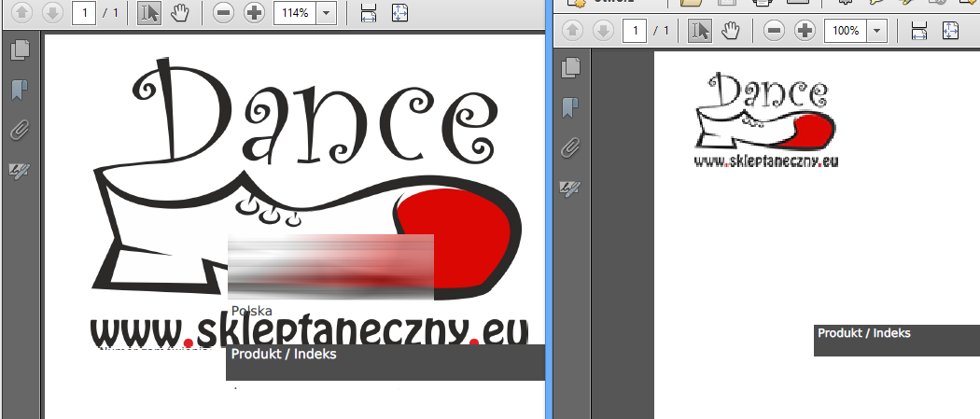Go to previous page in right window
The width and height of the screenshot is (980, 419).
click(573, 31)
